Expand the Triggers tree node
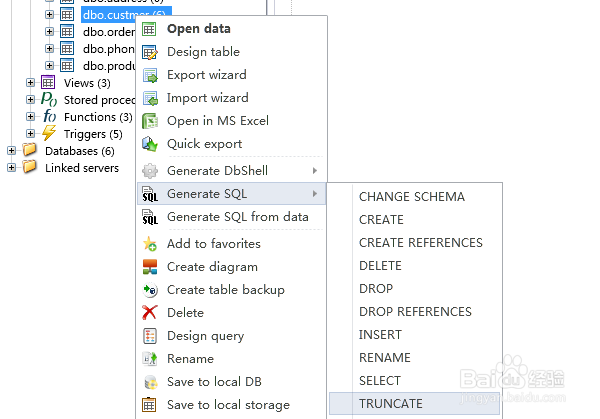Viewport: 600px width, 419px height. 31,134
